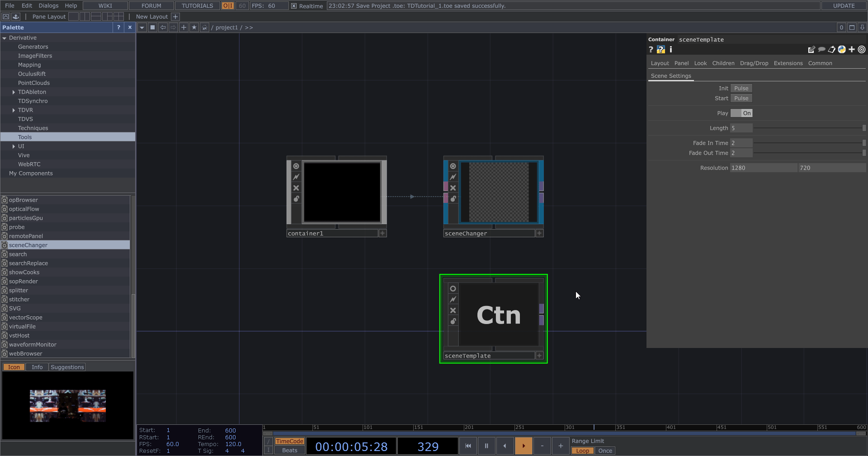The width and height of the screenshot is (868, 456).
Task: Click the operator info 'i' icon
Action: point(671,50)
